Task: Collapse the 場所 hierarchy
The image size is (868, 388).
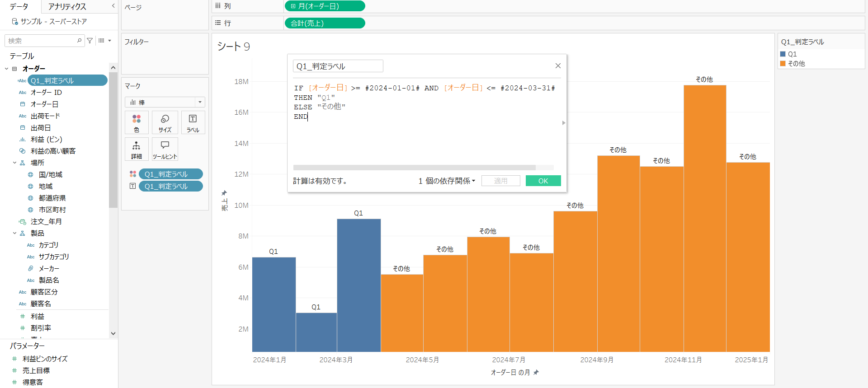Action: pos(14,163)
